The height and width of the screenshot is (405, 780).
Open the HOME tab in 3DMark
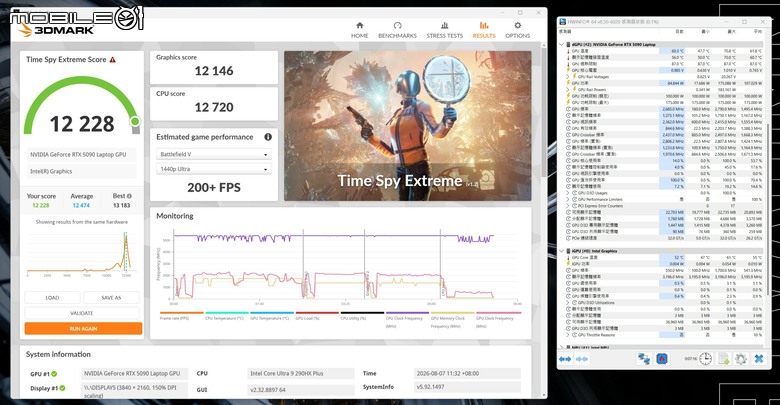[x=360, y=30]
